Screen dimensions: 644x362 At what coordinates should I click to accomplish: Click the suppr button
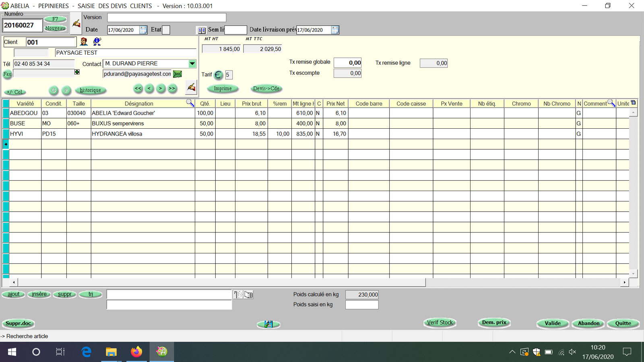[64, 294]
